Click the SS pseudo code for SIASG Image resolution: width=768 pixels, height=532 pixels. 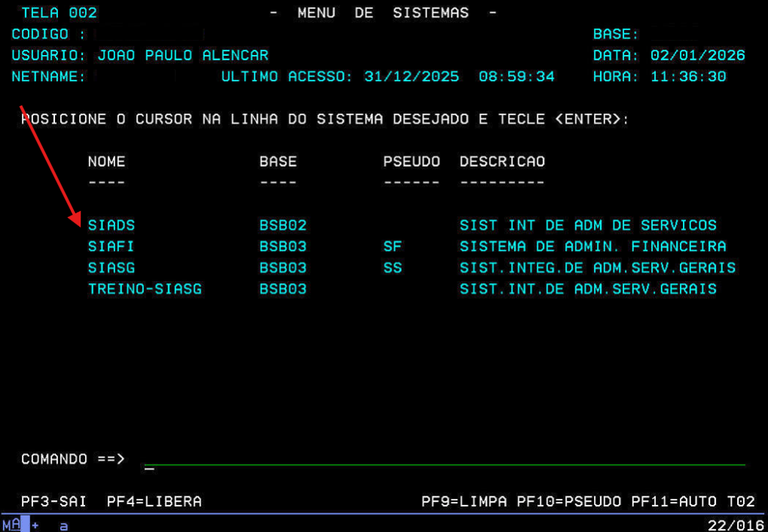[392, 268]
